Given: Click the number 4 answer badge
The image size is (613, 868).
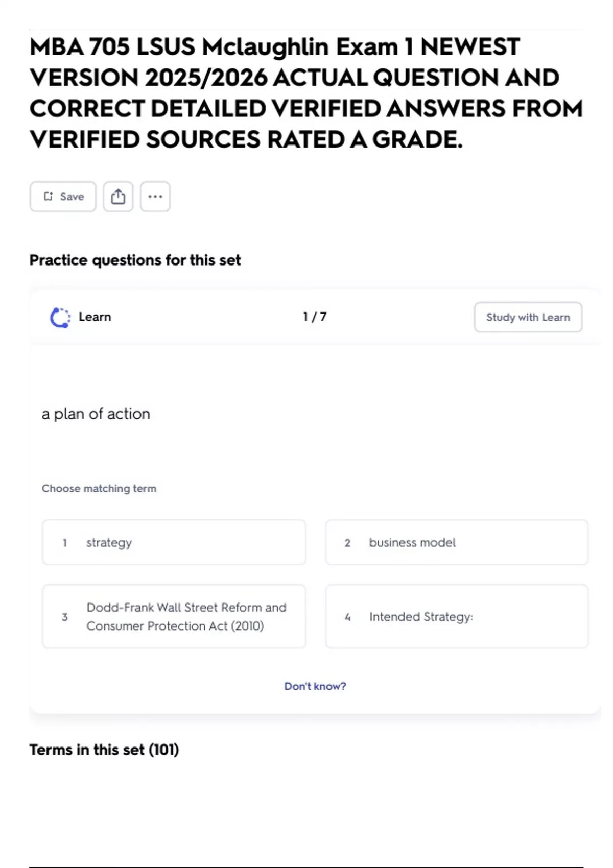Looking at the screenshot, I should (x=347, y=617).
